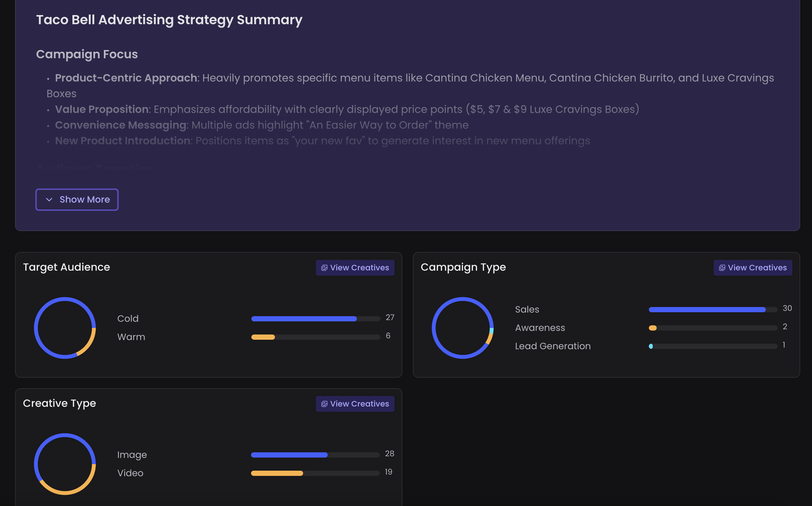Select the Video creative type row
This screenshot has height=506, width=812.
point(255,473)
